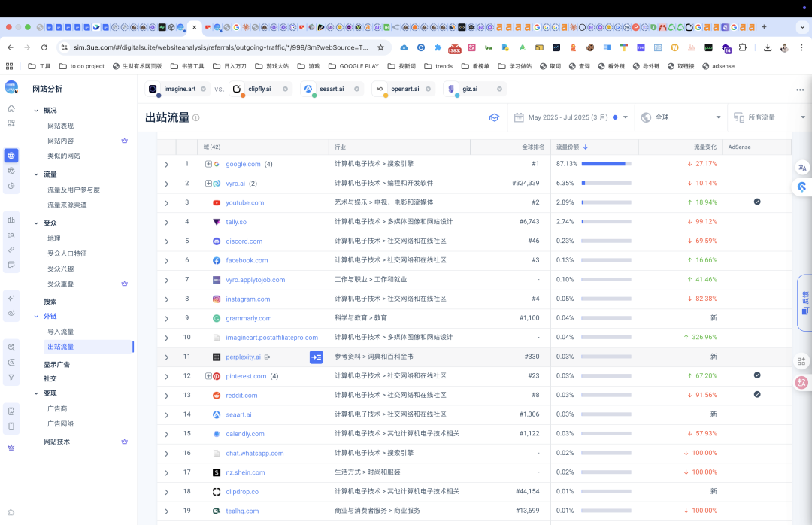Open the 全球 region dropdown
This screenshot has height=525, width=812.
coord(680,117)
